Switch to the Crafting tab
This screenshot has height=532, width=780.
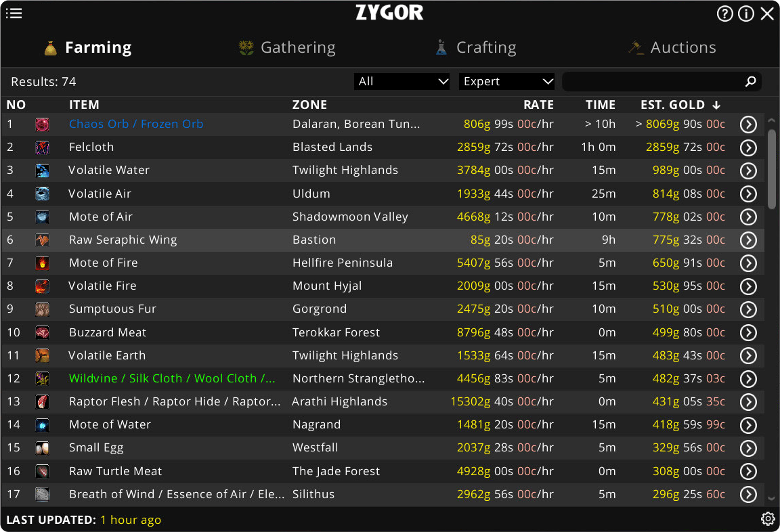coord(475,47)
